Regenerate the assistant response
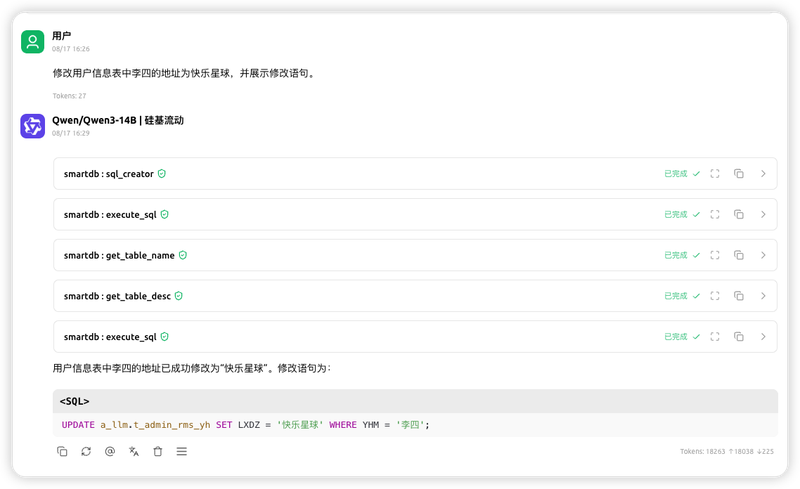Image resolution: width=800 pixels, height=489 pixels. [x=86, y=451]
